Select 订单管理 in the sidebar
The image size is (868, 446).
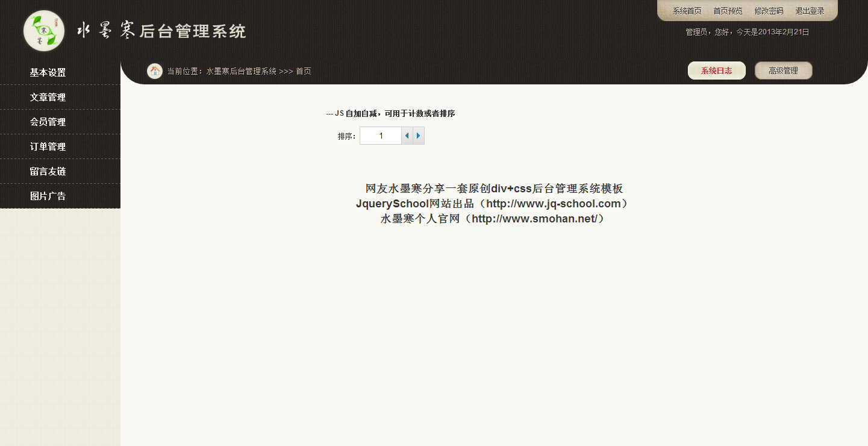coord(48,146)
